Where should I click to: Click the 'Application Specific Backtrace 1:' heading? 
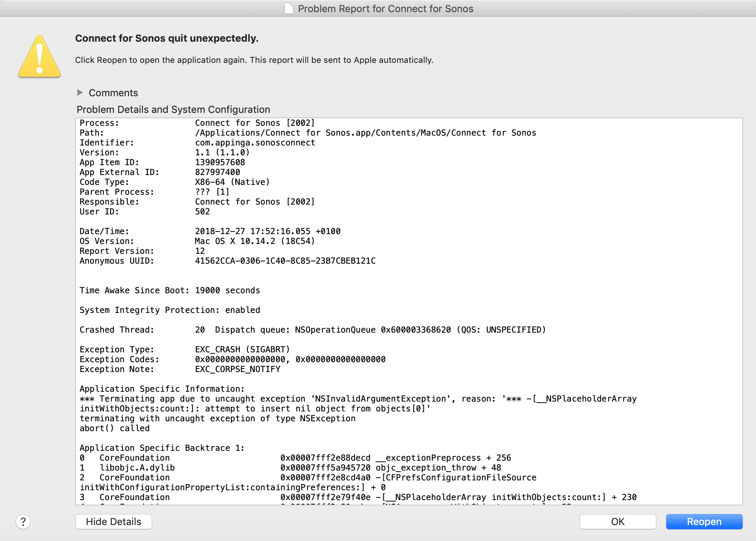(x=162, y=448)
